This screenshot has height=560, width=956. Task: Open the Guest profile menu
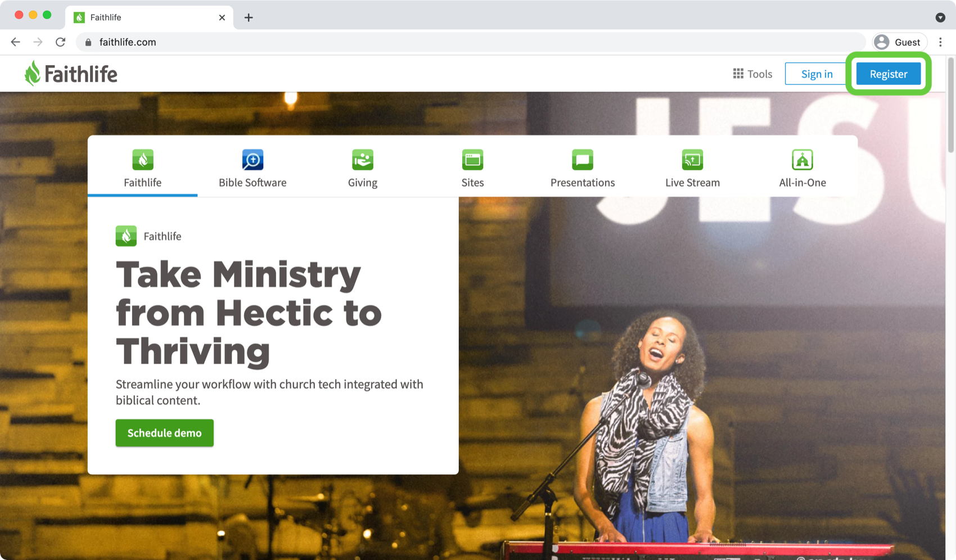[899, 42]
